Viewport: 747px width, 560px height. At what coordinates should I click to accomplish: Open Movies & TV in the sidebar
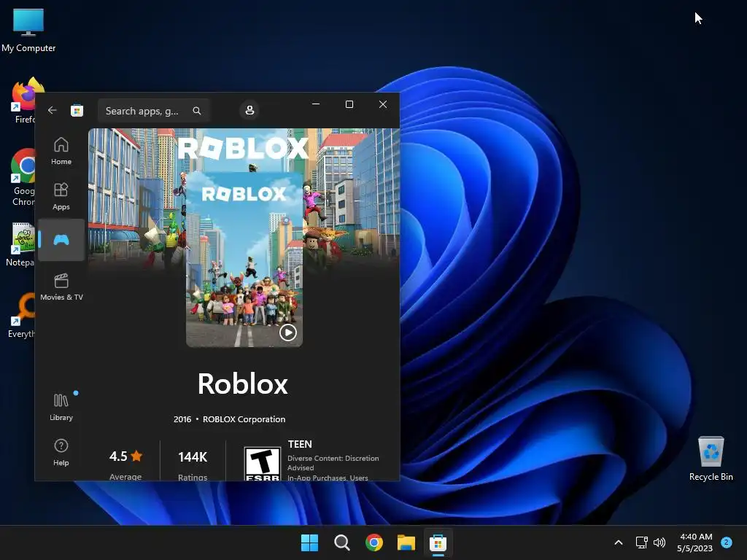coord(61,287)
